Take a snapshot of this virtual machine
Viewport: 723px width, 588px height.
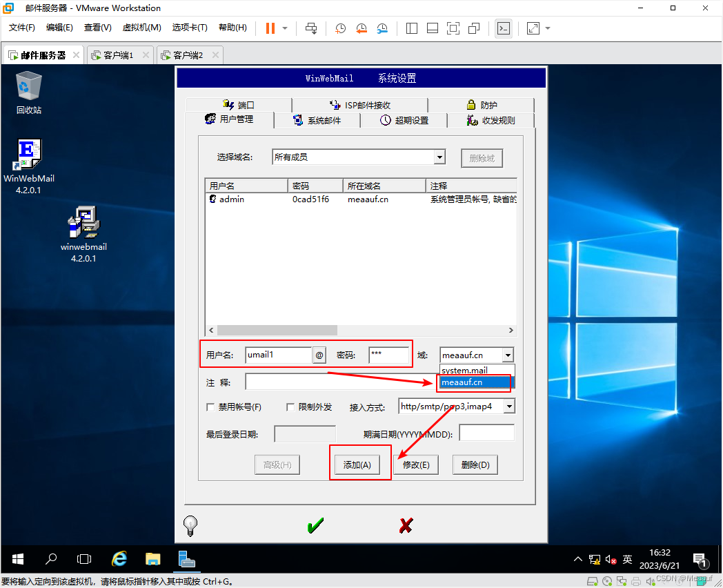[340, 28]
